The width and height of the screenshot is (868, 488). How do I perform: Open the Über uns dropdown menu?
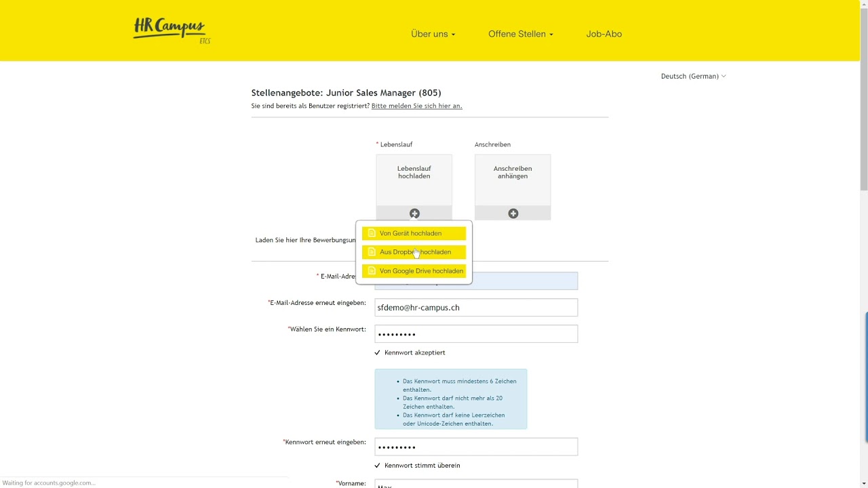click(x=433, y=34)
